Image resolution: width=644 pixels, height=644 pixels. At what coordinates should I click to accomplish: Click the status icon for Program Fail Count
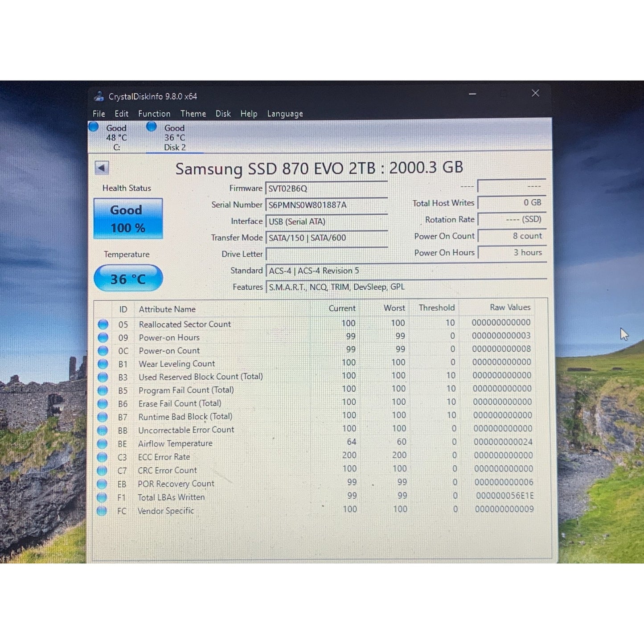point(103,390)
